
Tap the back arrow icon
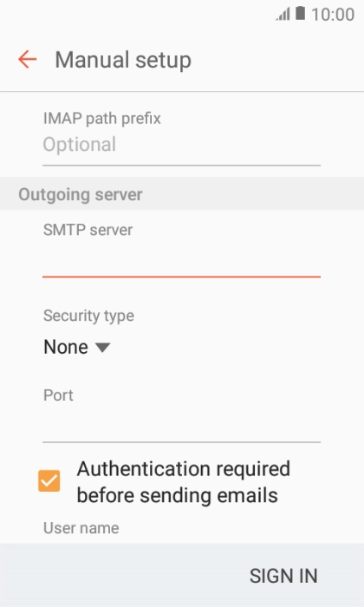tap(28, 60)
